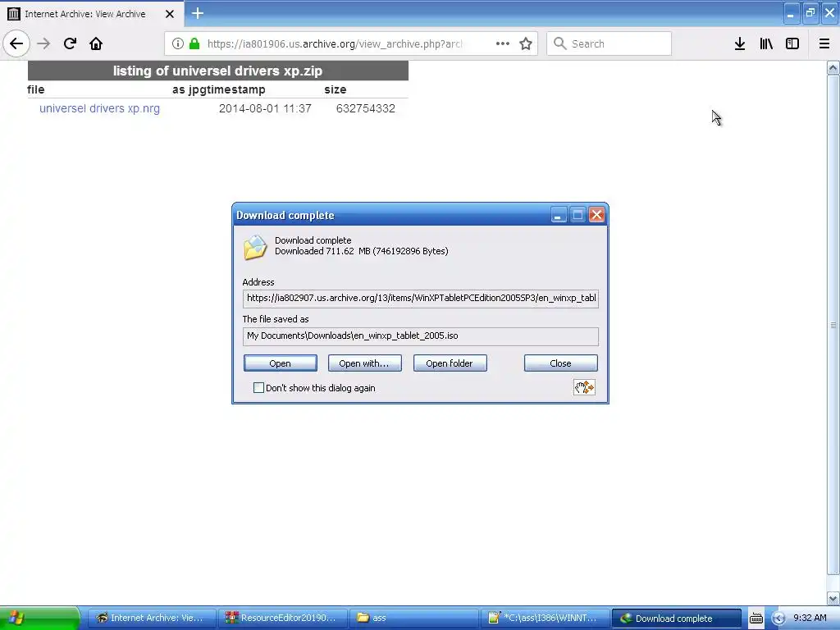Open the Library bookshelf icon
This screenshot has height=630, width=840.
coord(766,43)
